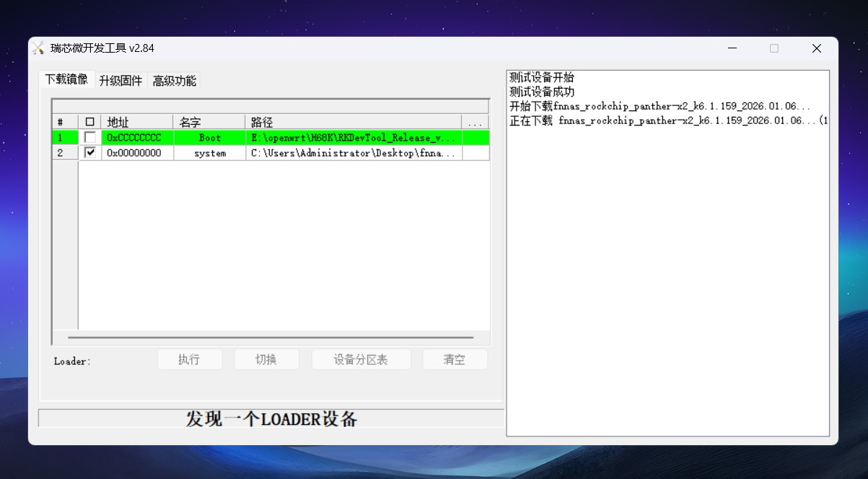Go to the 高级功能 tab
Image resolution: width=868 pixels, height=479 pixels.
(174, 81)
